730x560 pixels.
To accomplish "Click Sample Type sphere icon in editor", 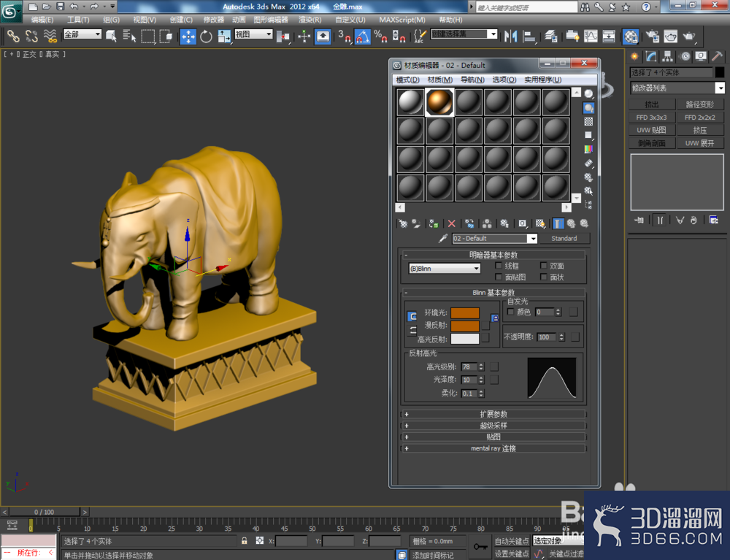I will point(588,94).
